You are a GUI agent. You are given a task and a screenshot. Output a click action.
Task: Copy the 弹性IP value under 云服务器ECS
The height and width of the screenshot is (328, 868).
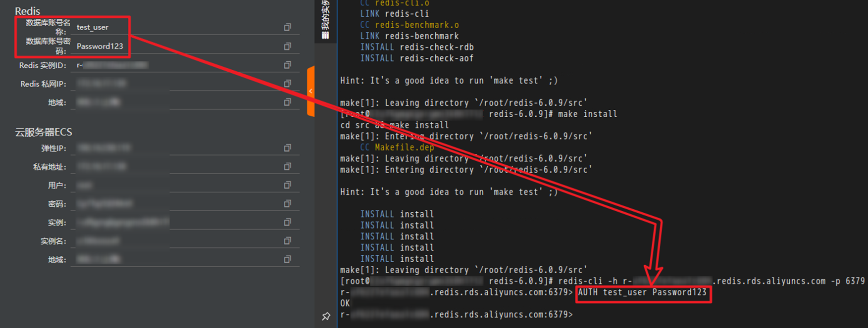(287, 148)
